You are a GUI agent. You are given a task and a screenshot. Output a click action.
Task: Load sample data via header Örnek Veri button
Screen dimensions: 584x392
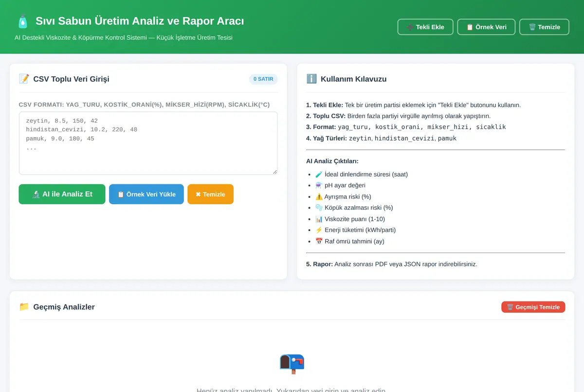(486, 27)
